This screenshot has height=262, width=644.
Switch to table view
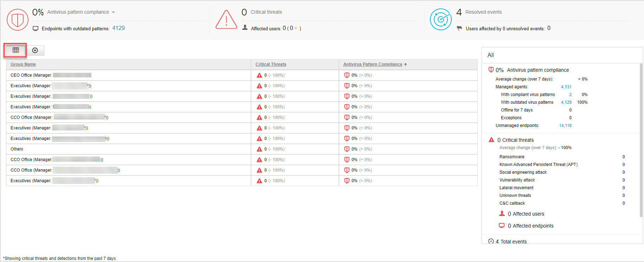coord(16,50)
